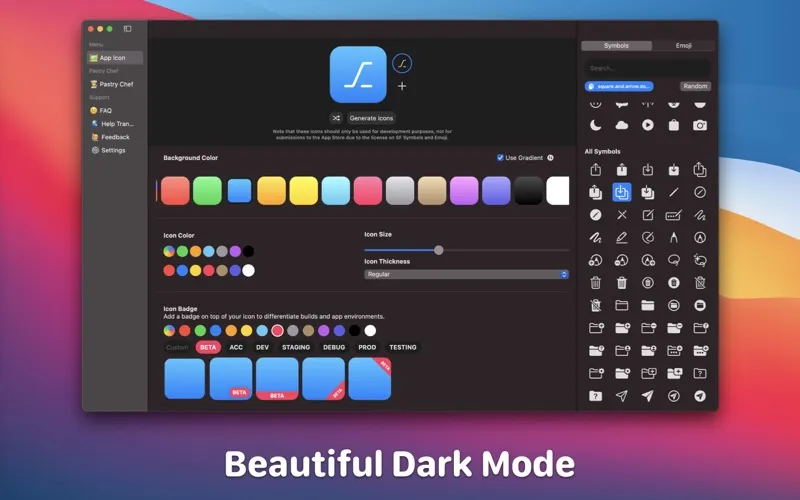Select the filled folder circle symbol
Image resolution: width=800 pixels, height=500 pixels.
tap(700, 305)
